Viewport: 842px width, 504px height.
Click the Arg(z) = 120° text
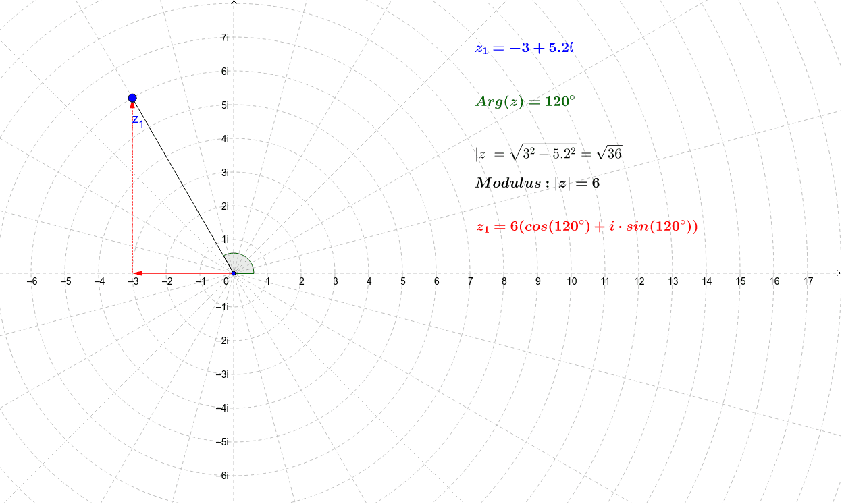coord(525,101)
